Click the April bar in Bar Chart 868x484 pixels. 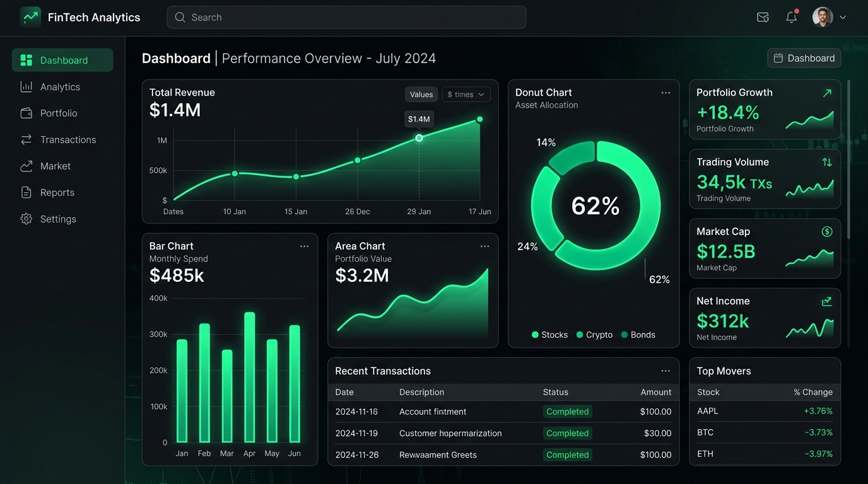(250, 377)
